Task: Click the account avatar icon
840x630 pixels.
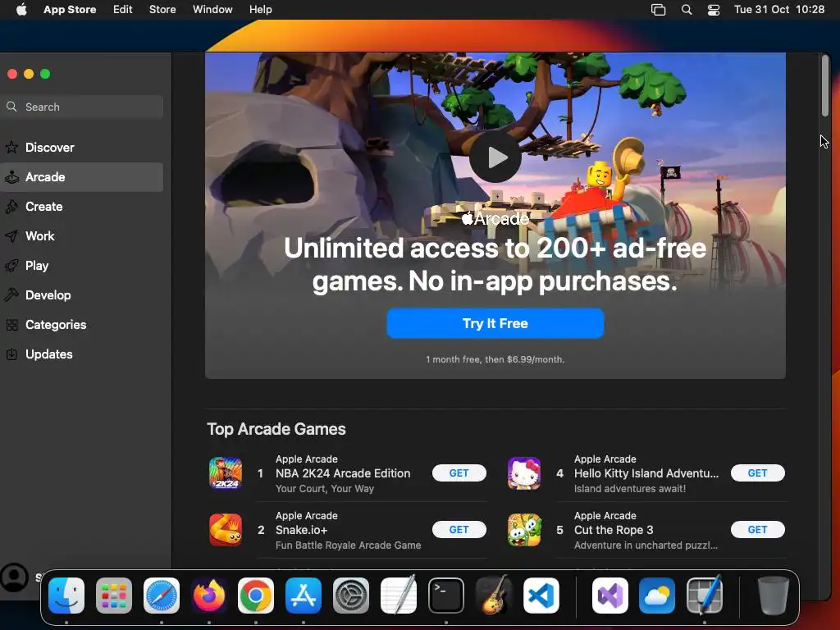Action: tap(15, 577)
